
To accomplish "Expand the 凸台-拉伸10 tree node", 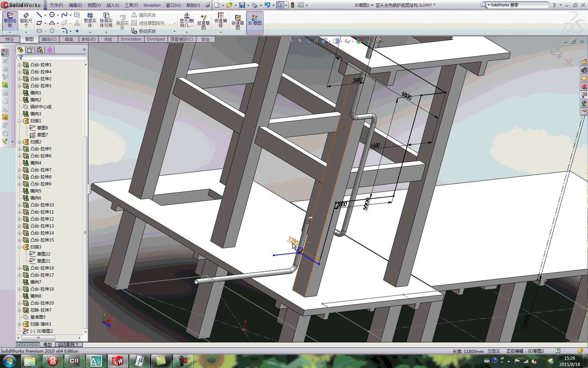I will pos(20,205).
